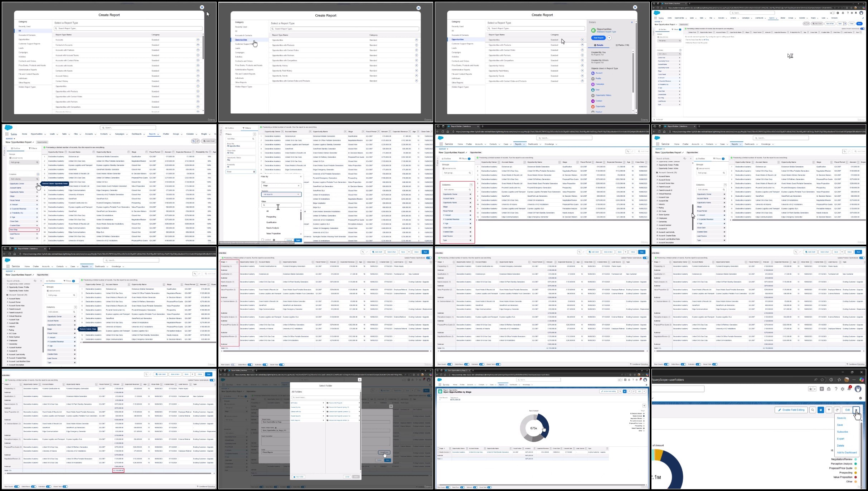Switch to the Fields (118) tab

622,45
